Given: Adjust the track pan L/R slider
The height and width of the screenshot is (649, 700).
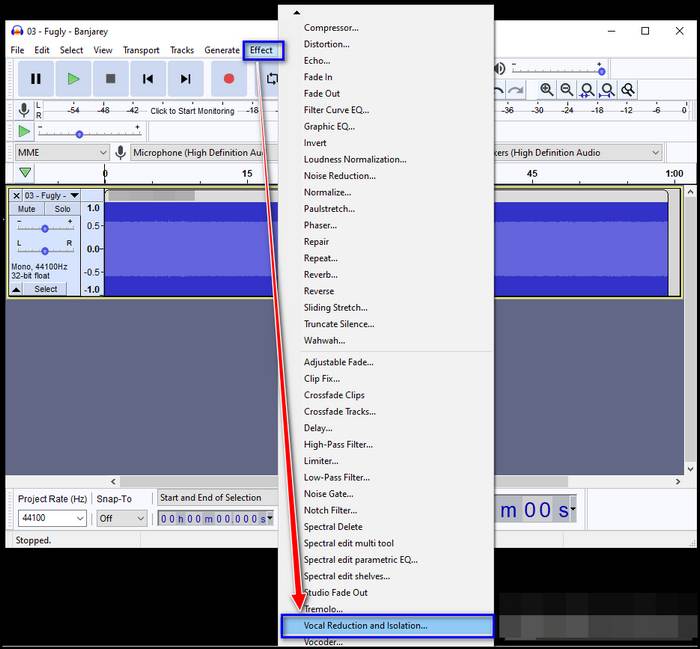Looking at the screenshot, I should pos(45,250).
